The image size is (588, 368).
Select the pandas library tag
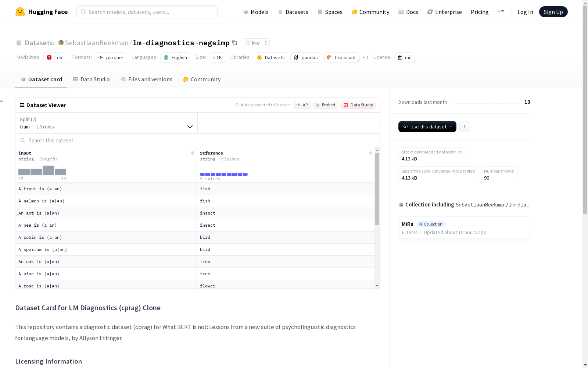(x=306, y=57)
